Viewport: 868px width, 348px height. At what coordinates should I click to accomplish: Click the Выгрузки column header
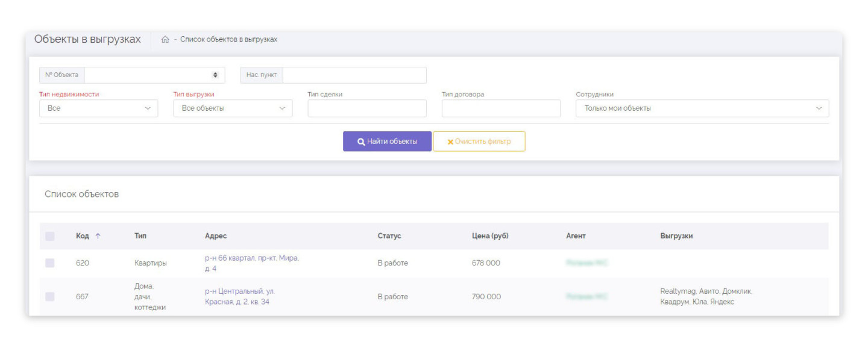click(676, 236)
